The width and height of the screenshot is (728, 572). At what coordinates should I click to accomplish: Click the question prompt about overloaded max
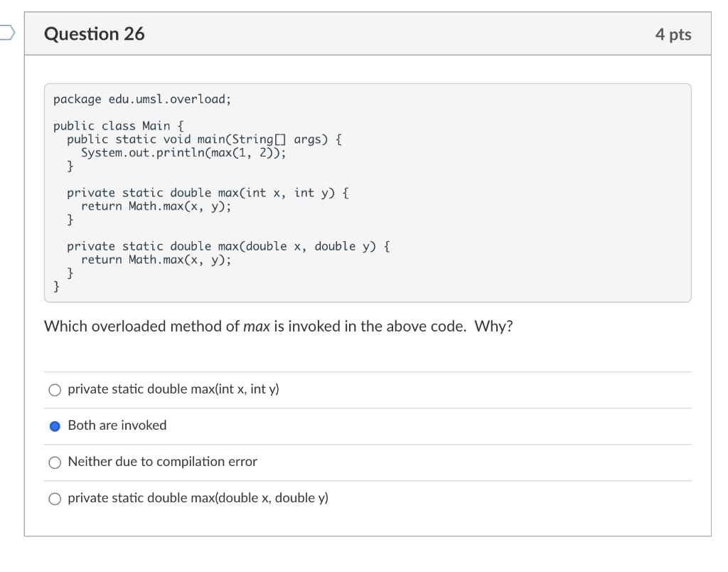click(279, 326)
